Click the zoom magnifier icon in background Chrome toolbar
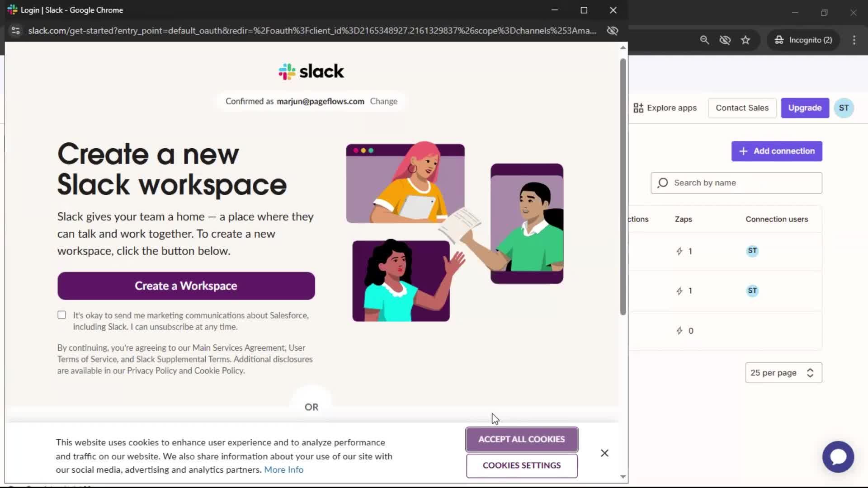The width and height of the screenshot is (868, 488). click(x=704, y=40)
